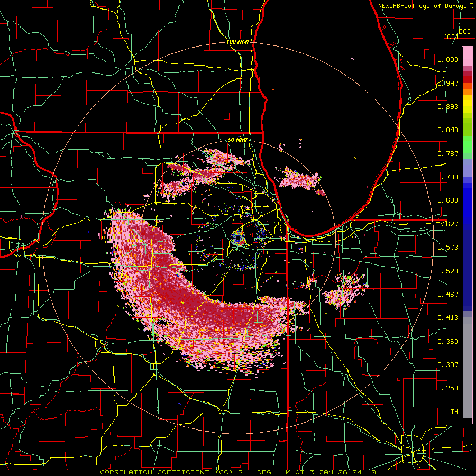Pick the bright green color bar segment

467,144
